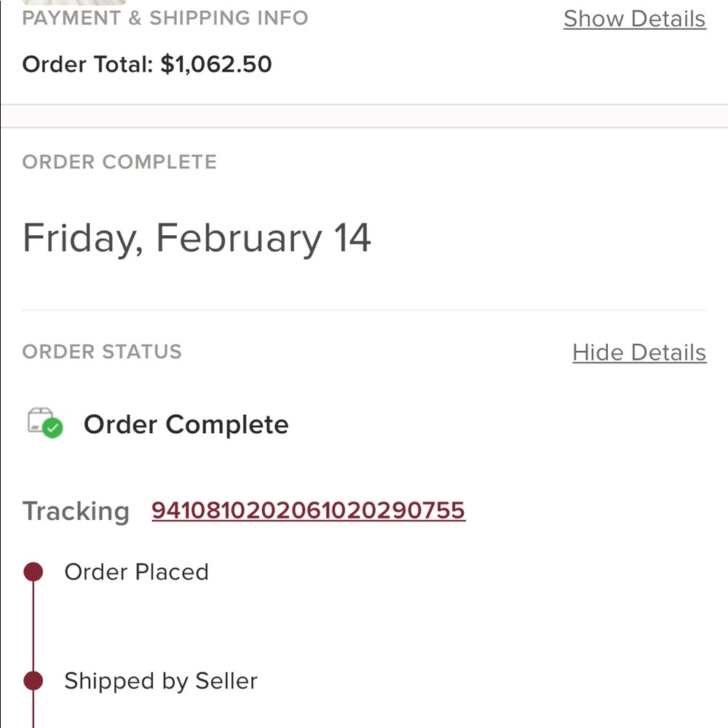Click the partial product thumbnail at top
The height and width of the screenshot is (728, 728).
[74, 3]
